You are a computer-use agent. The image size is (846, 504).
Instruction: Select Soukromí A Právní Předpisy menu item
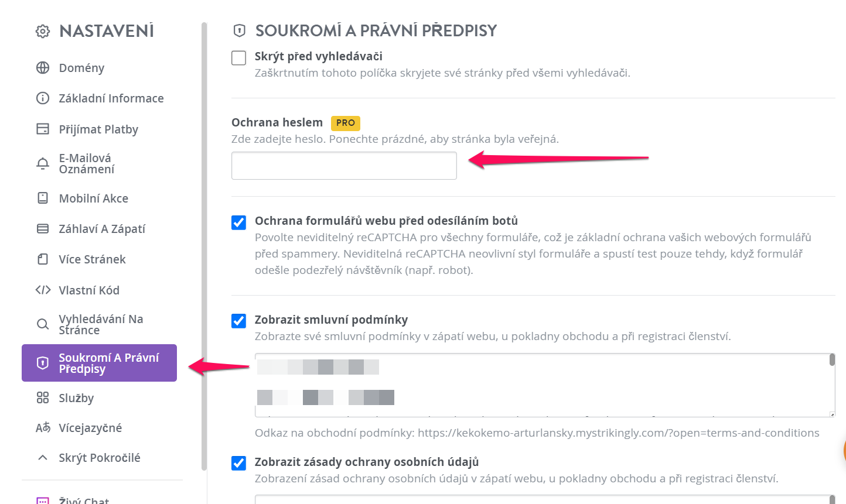(99, 363)
